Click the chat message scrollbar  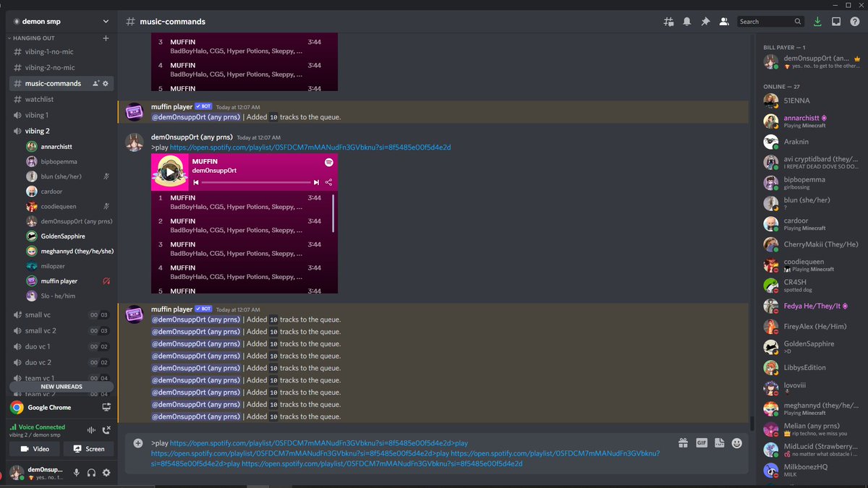point(752,424)
